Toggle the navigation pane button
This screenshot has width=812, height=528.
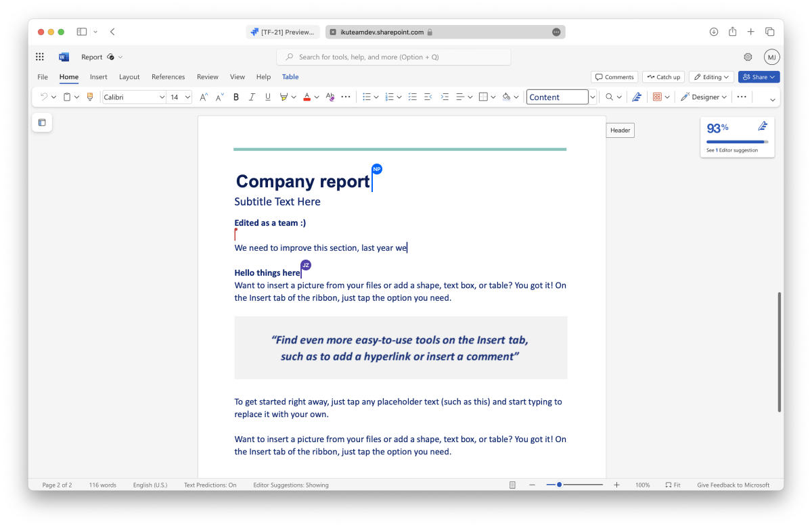[42, 122]
